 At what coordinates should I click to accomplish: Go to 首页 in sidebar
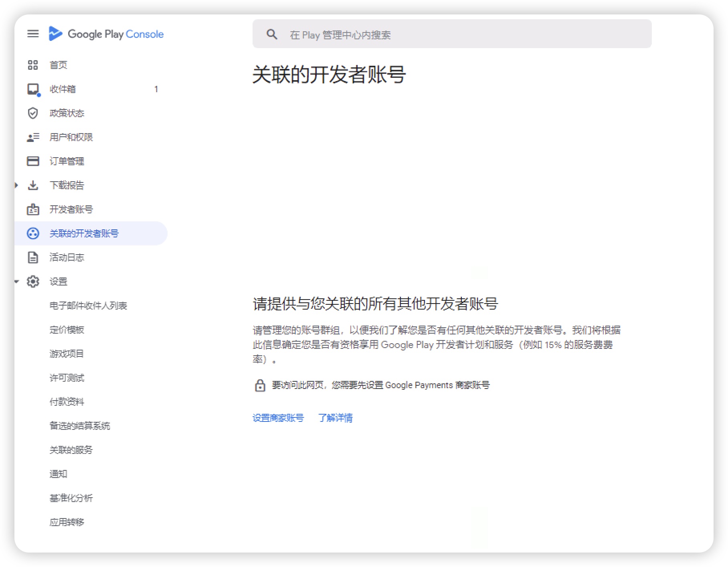coord(58,65)
